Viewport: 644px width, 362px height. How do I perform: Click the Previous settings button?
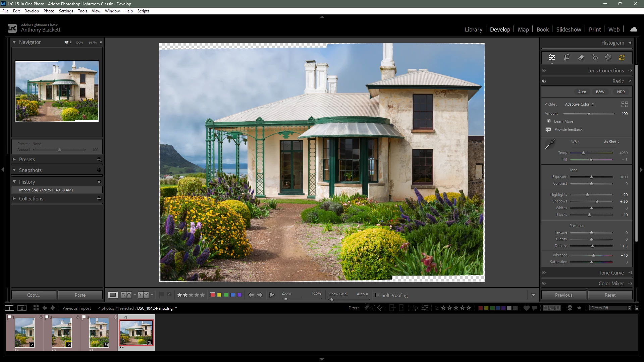563,295
